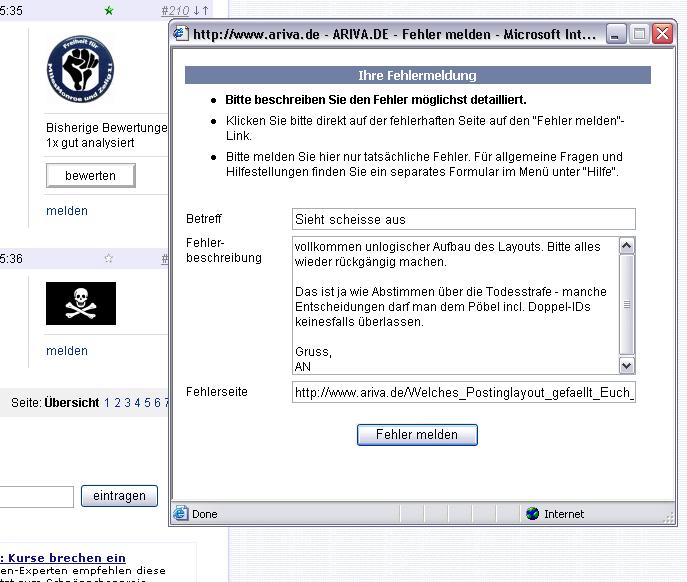Click into the Fehlerbeschreibung text area
This screenshot has height=582, width=687.
coord(455,305)
